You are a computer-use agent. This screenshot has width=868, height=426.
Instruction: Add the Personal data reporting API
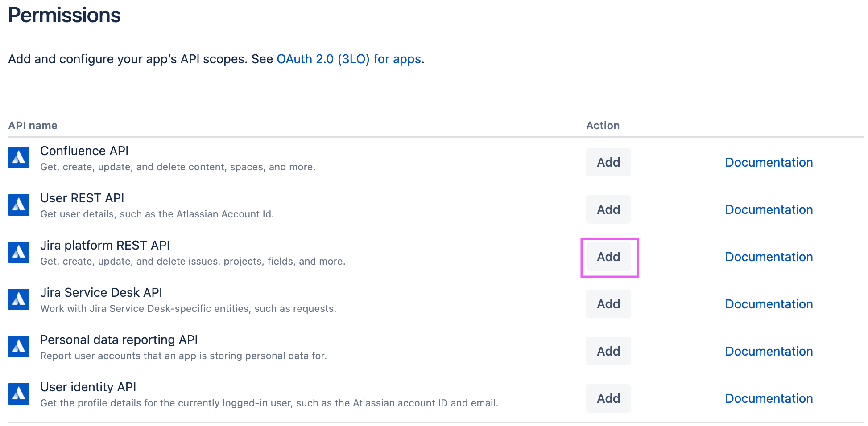click(x=608, y=351)
